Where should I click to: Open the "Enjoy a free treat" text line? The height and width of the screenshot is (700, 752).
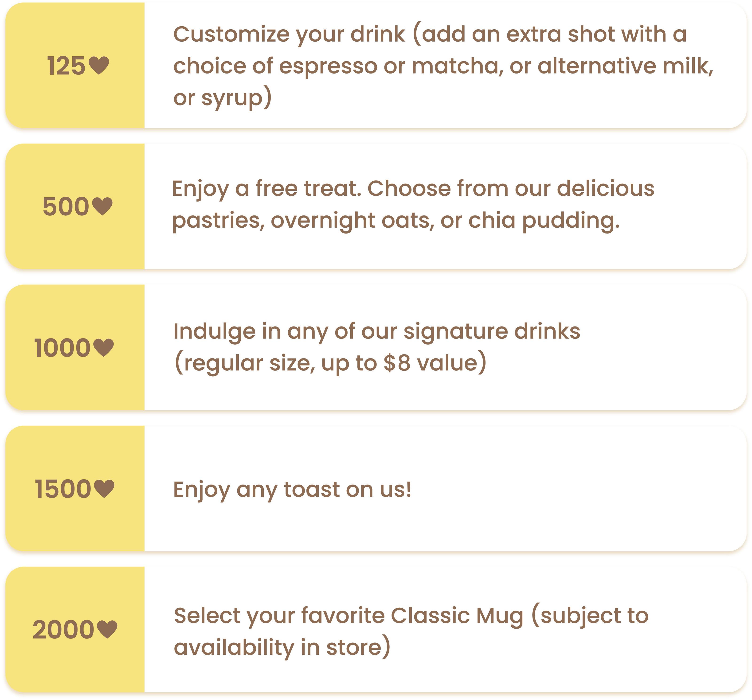(413, 188)
